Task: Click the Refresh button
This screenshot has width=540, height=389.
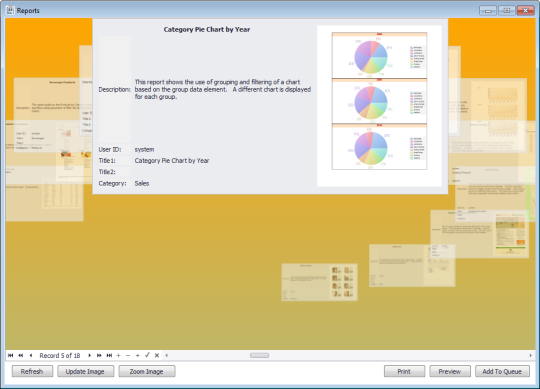Action: tap(32, 371)
